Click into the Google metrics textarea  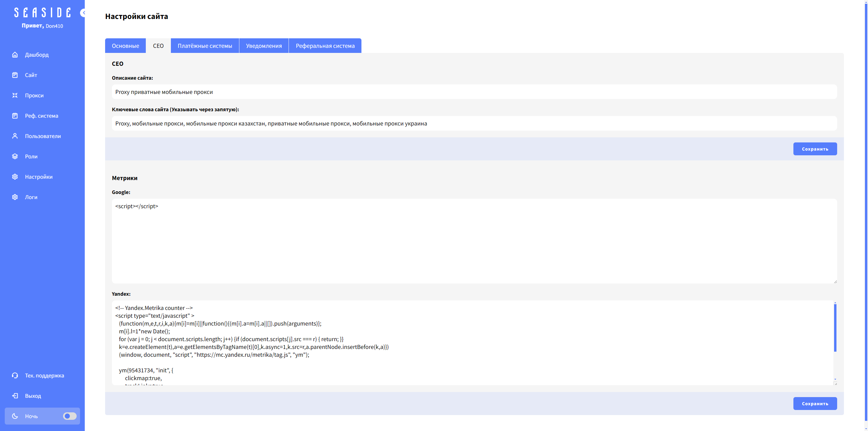click(474, 241)
